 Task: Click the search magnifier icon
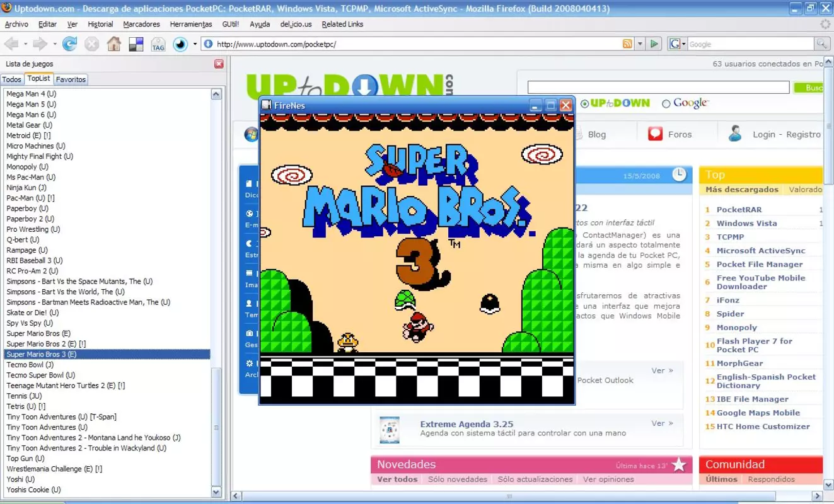click(821, 44)
